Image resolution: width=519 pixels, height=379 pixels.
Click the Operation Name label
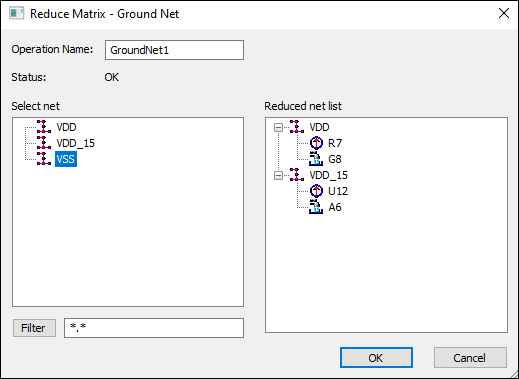52,49
